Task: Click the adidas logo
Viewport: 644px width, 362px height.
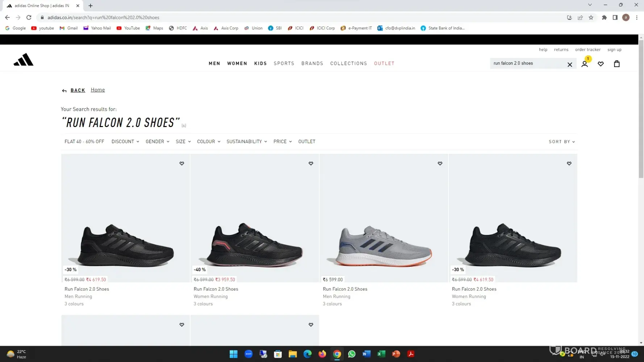Action: [24, 60]
